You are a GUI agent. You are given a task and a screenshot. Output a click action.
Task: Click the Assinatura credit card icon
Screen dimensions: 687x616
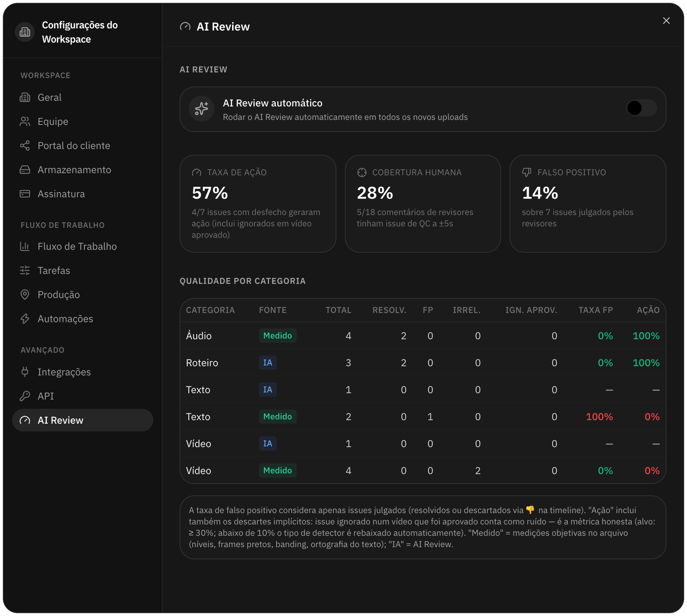click(x=25, y=194)
